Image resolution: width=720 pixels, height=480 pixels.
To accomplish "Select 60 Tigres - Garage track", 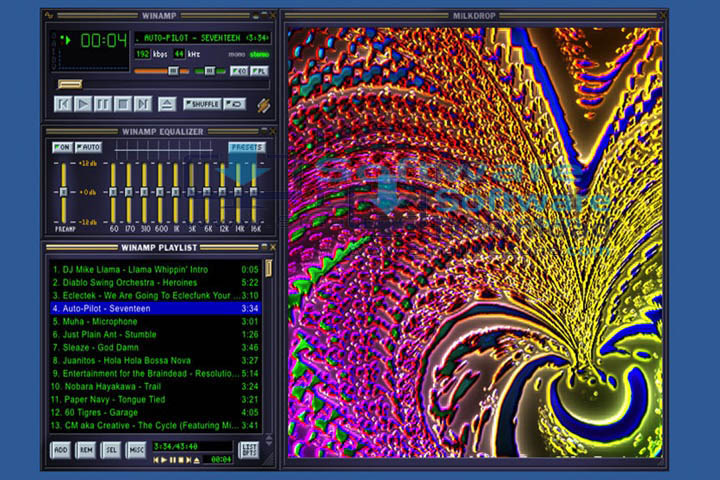I will (156, 412).
